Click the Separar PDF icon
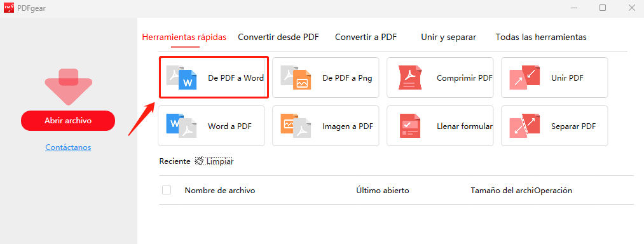 click(524, 126)
